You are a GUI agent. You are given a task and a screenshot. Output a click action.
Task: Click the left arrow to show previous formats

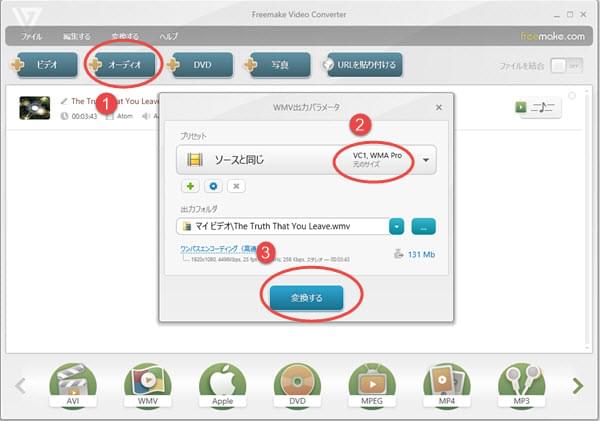tap(21, 386)
